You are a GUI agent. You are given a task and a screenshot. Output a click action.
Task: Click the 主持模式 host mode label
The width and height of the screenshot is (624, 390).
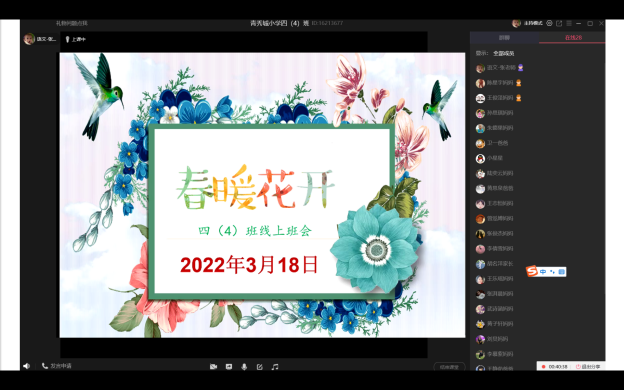(x=533, y=23)
